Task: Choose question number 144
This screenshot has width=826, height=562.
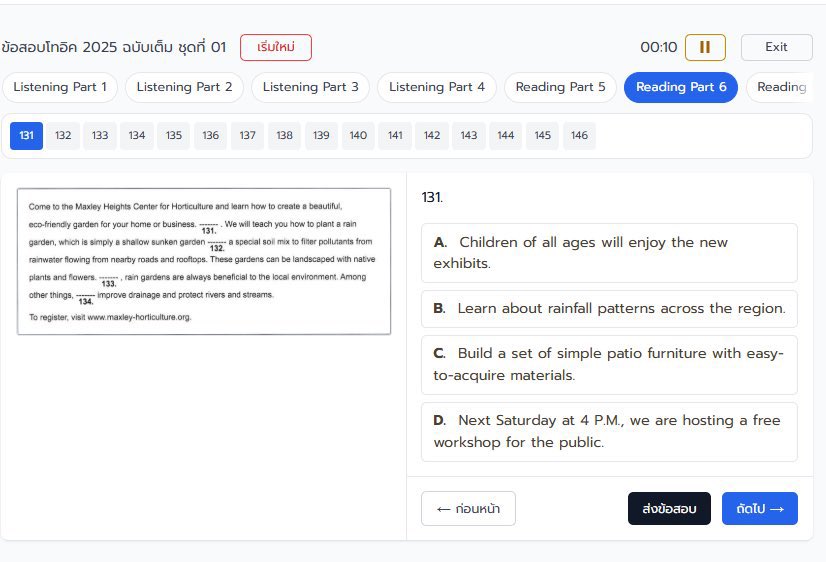Action: [506, 135]
